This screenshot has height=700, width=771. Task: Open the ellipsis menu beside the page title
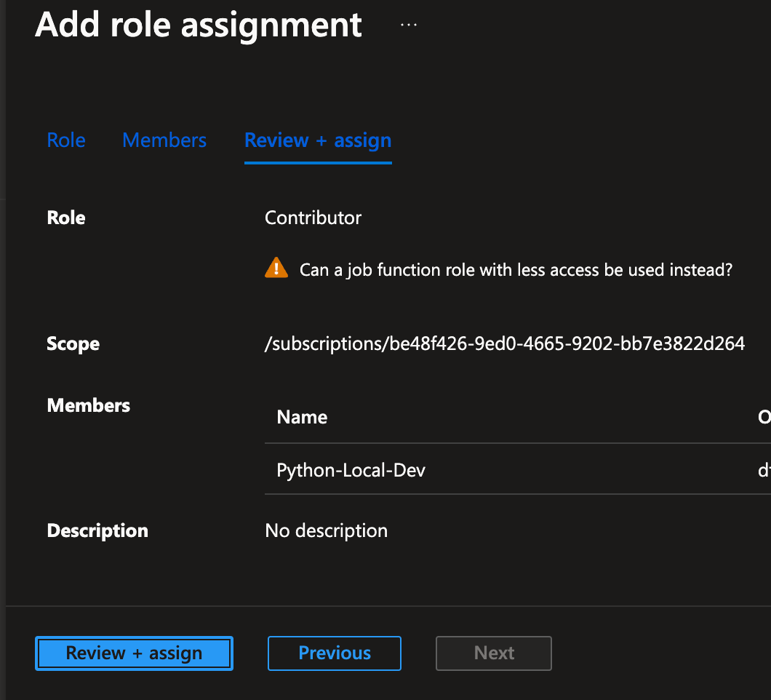(x=409, y=25)
